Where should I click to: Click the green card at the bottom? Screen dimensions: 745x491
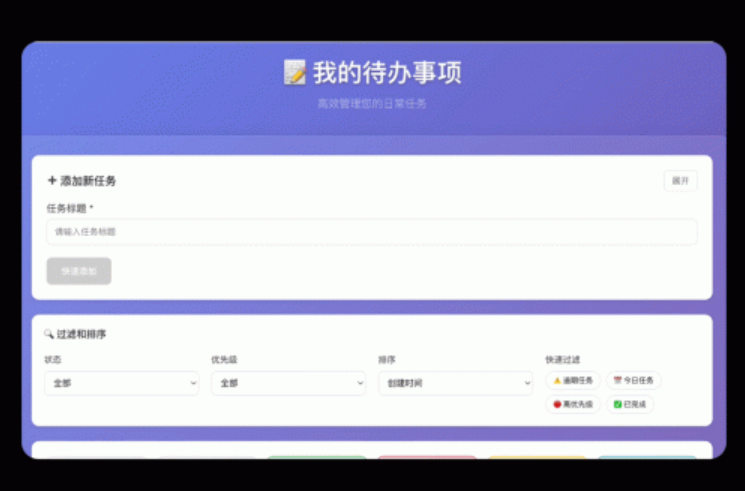click(316, 457)
